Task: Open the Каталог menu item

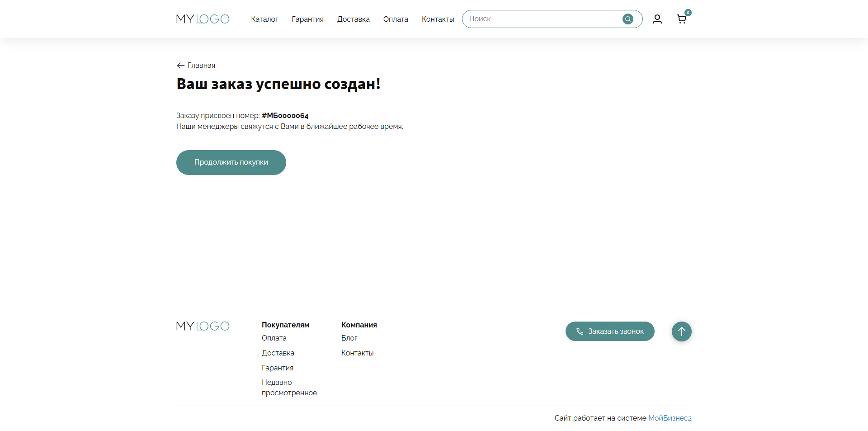Action: [x=264, y=19]
